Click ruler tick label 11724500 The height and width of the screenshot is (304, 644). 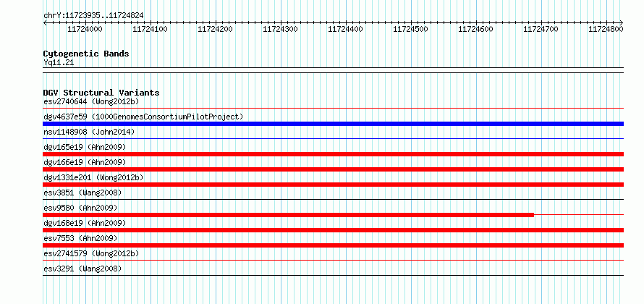[x=411, y=29]
